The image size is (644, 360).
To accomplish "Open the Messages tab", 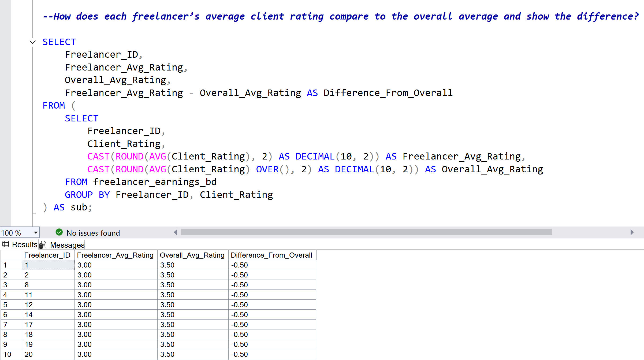I will (x=67, y=245).
